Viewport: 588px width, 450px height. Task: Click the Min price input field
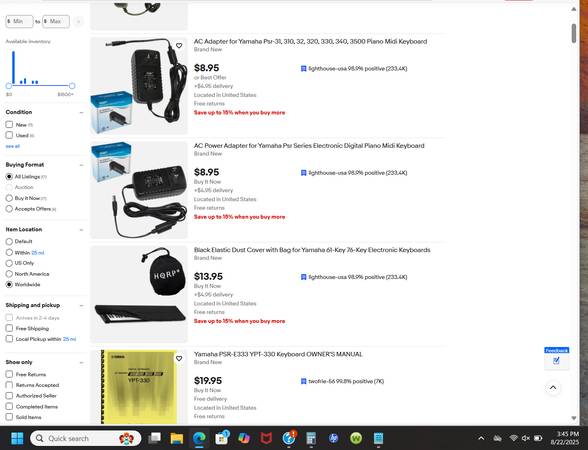coord(20,21)
